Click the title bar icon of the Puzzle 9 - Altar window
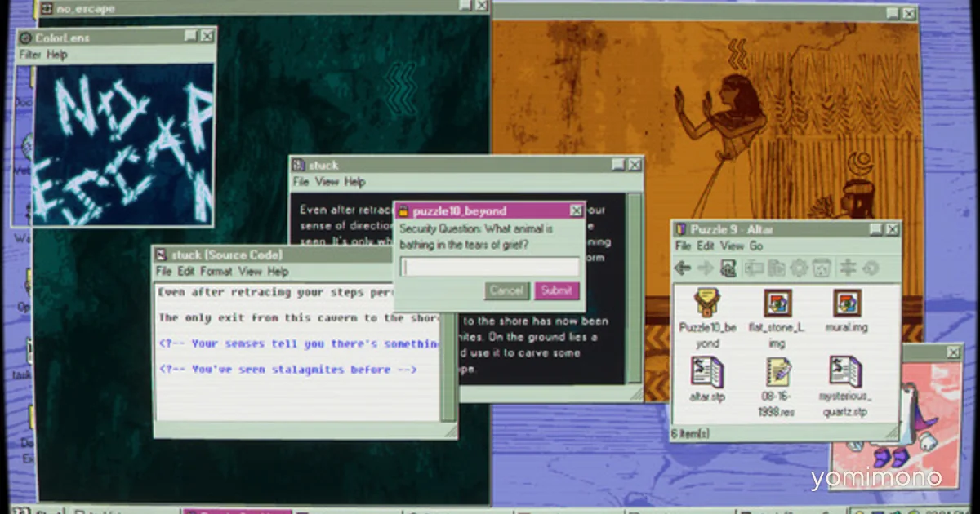 [680, 229]
